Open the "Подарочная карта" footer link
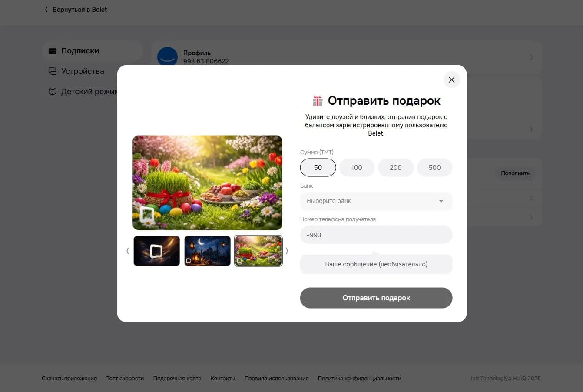 tap(177, 379)
